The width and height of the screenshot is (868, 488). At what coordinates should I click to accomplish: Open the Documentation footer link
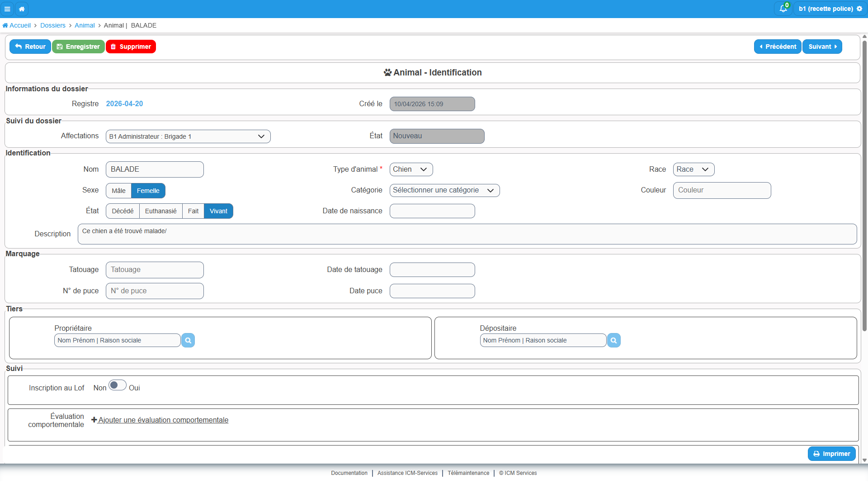pyautogui.click(x=349, y=473)
